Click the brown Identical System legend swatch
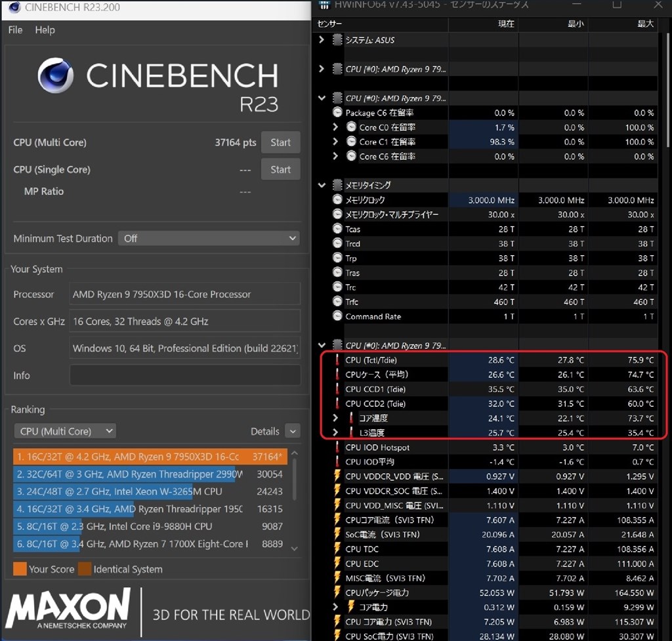The image size is (672, 641). pos(85,569)
